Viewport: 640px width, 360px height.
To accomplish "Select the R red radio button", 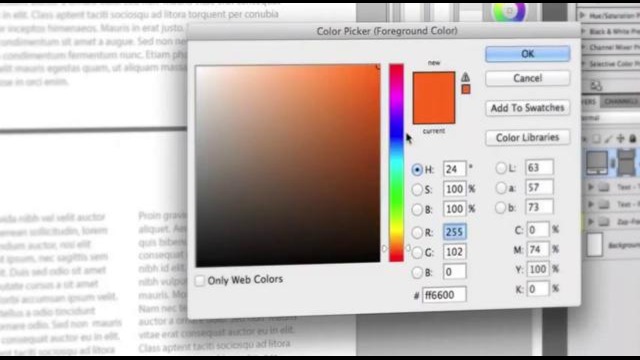I will (417, 233).
